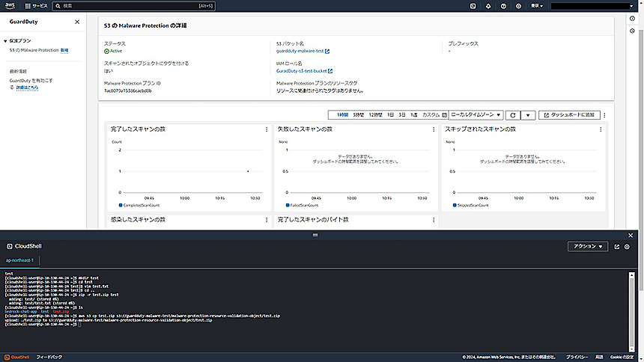Open skipped scans widget menu
The height and width of the screenshot is (362, 644).
pos(601,129)
